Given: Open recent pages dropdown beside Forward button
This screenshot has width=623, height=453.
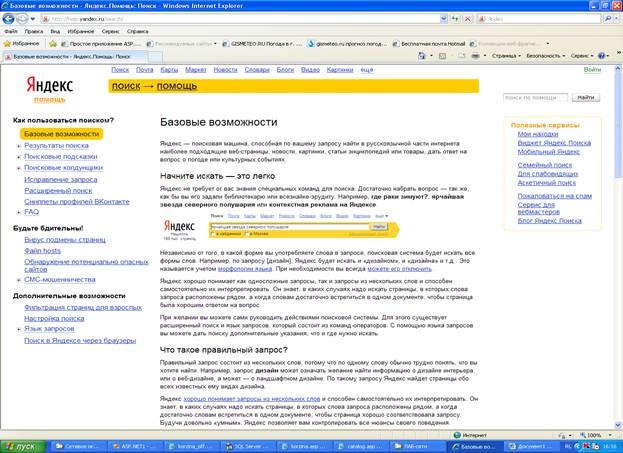Looking at the screenshot, I should [x=33, y=19].
